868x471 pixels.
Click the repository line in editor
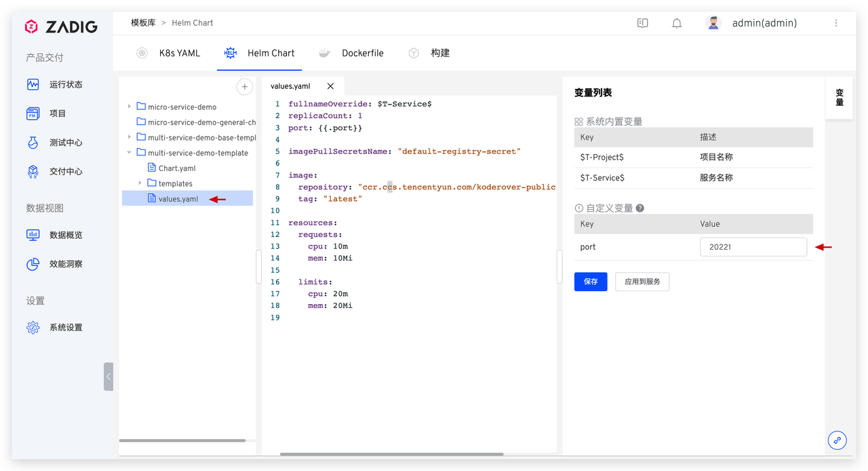coord(427,187)
